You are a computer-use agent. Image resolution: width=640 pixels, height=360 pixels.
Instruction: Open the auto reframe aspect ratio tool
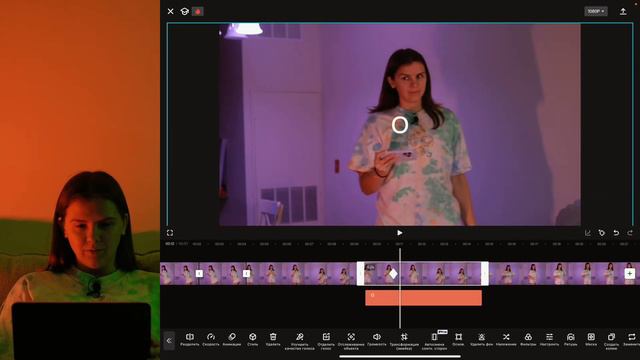pyautogui.click(x=434, y=341)
